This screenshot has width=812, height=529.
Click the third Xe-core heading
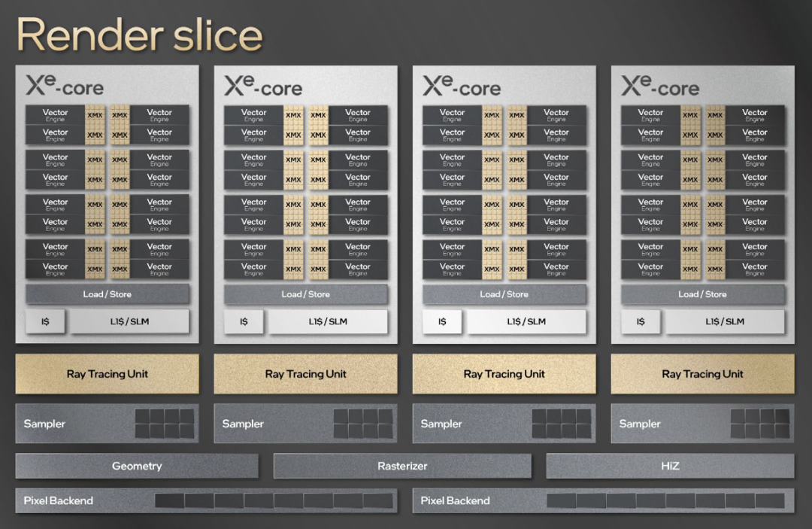[x=462, y=86]
